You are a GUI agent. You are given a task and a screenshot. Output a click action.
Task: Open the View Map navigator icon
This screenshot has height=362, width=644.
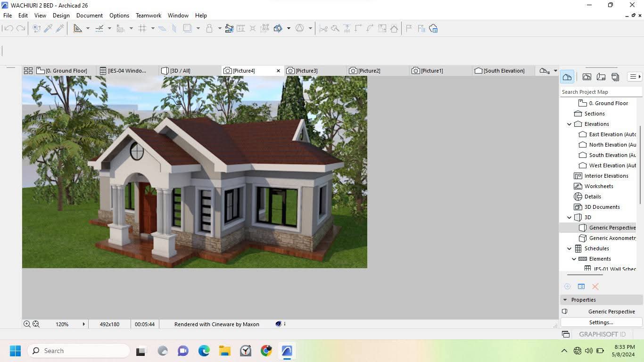tap(587, 77)
